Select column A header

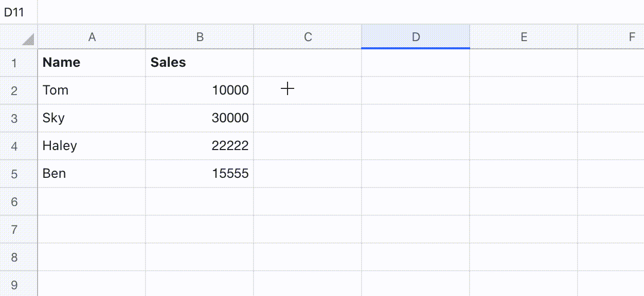pyautogui.click(x=92, y=37)
